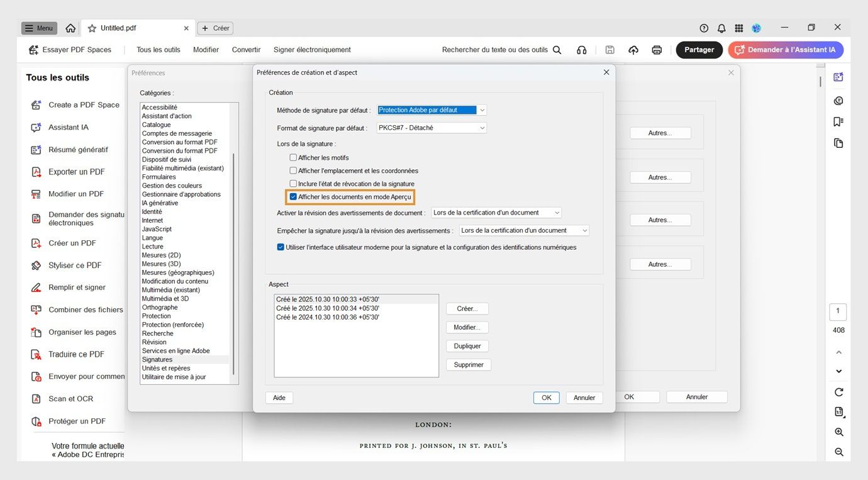Open the 'Méthode de signature par défaut' dropdown
The height and width of the screenshot is (480, 868).
click(482, 109)
